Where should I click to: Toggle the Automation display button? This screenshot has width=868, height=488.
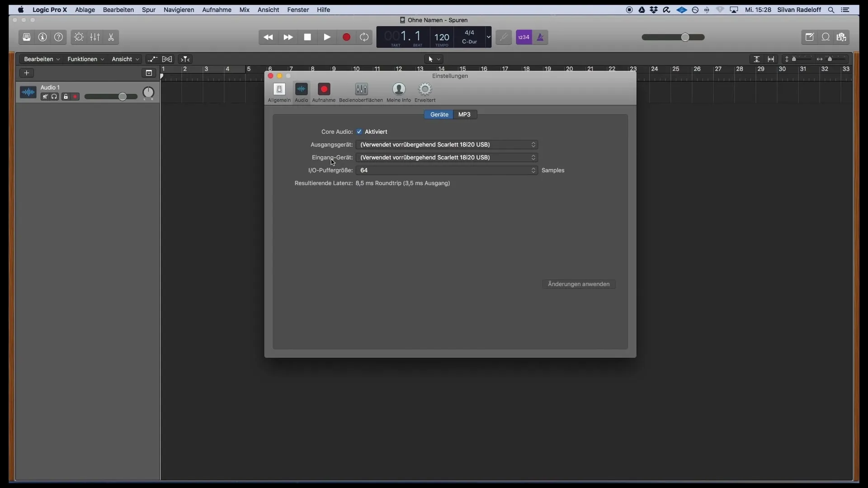tap(152, 59)
